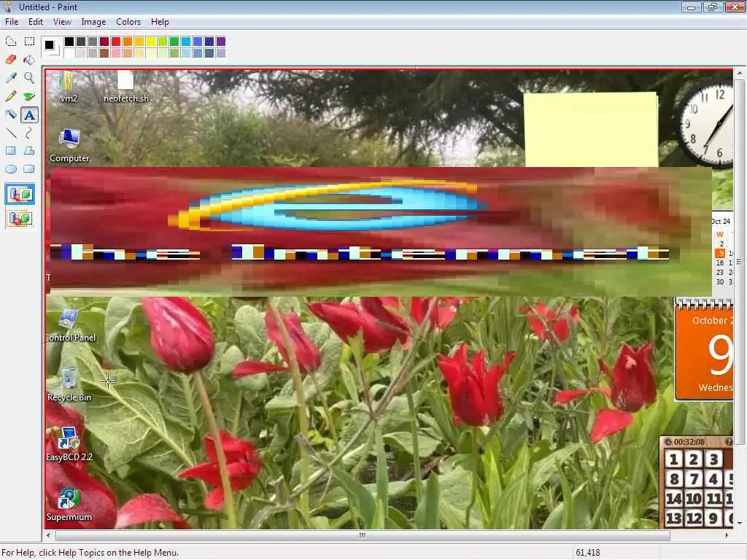Image resolution: width=747 pixels, height=560 pixels.
Task: Choose the Fill With Color bucket tool
Action: (x=29, y=60)
